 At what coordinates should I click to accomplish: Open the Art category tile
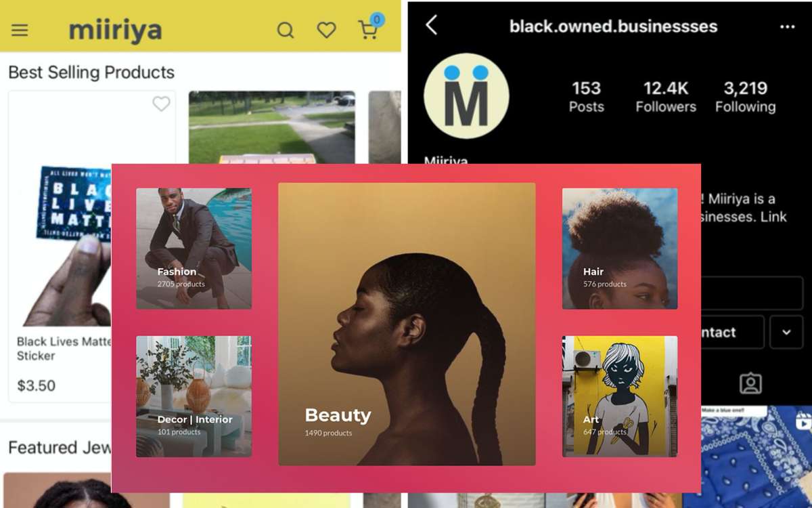click(x=620, y=396)
